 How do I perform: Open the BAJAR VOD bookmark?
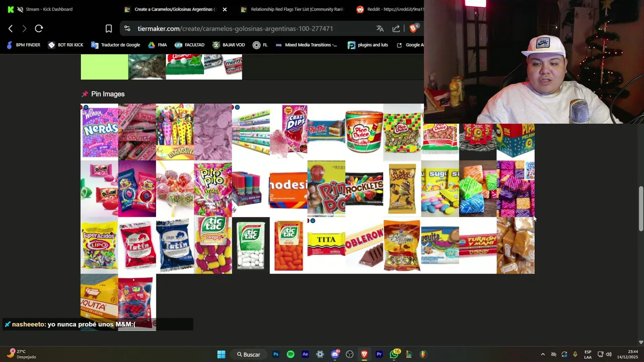pos(228,45)
